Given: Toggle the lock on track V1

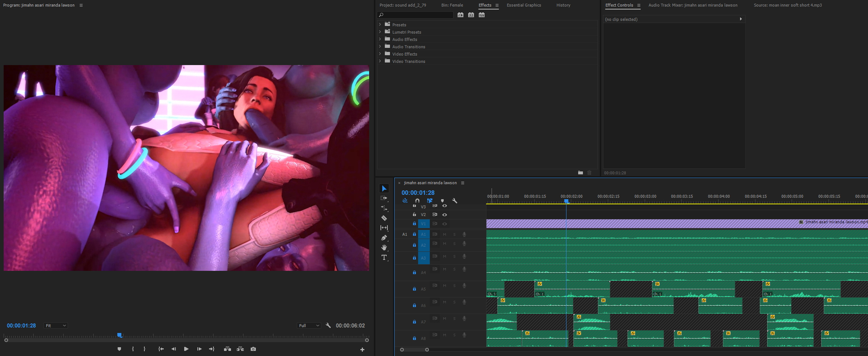Looking at the screenshot, I should click(414, 223).
